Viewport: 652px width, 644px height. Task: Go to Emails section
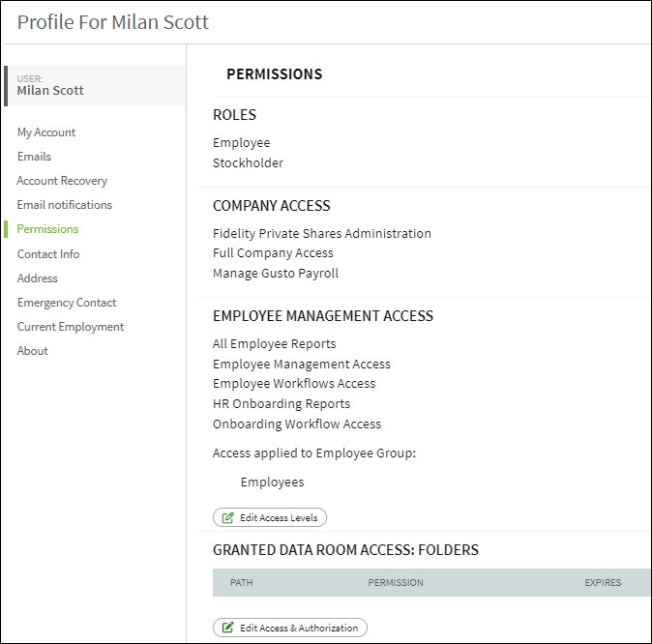[x=34, y=157]
